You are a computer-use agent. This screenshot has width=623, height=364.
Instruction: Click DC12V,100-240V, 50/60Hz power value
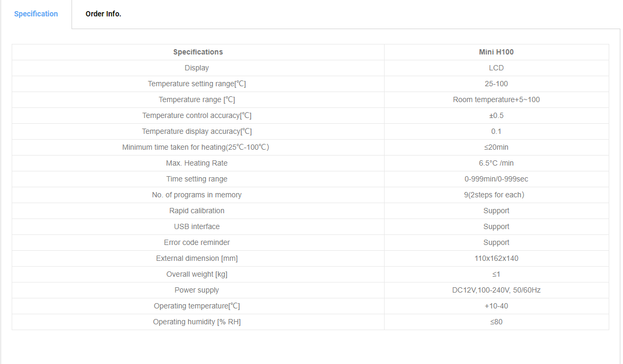point(496,290)
